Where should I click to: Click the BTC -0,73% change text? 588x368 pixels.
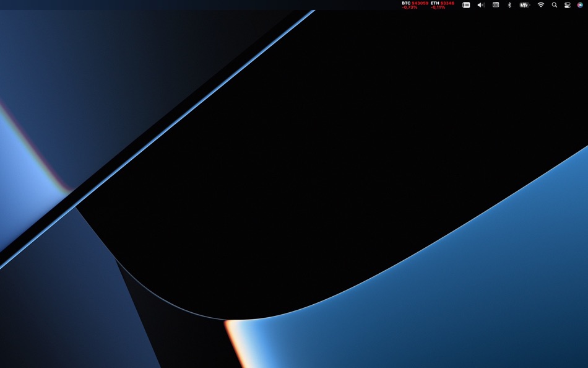tap(409, 7)
